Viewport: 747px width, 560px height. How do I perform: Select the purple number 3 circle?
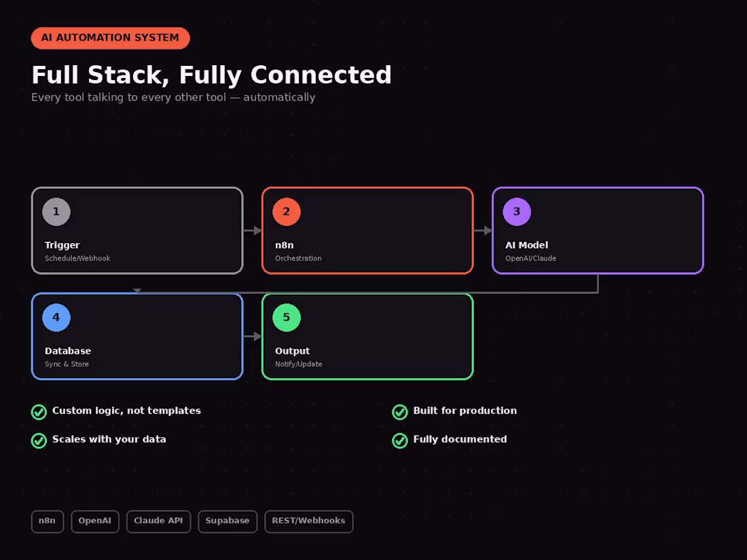tap(516, 211)
